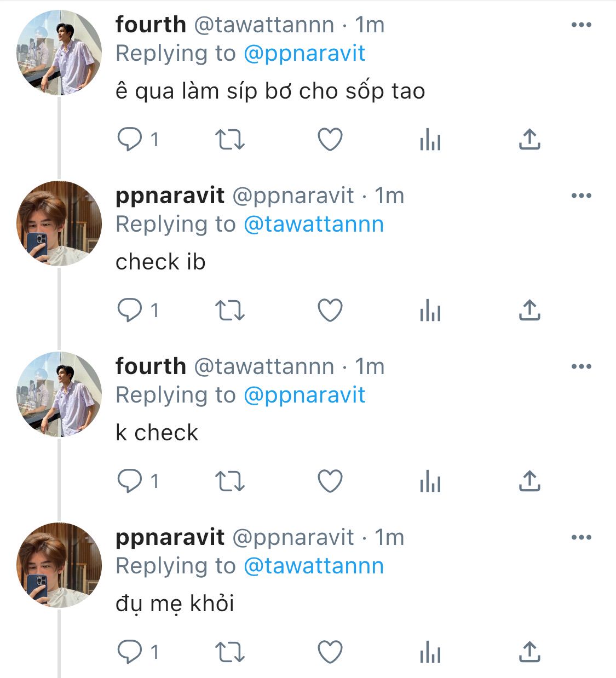Expand more options for the "k check" tweet

pos(581,366)
